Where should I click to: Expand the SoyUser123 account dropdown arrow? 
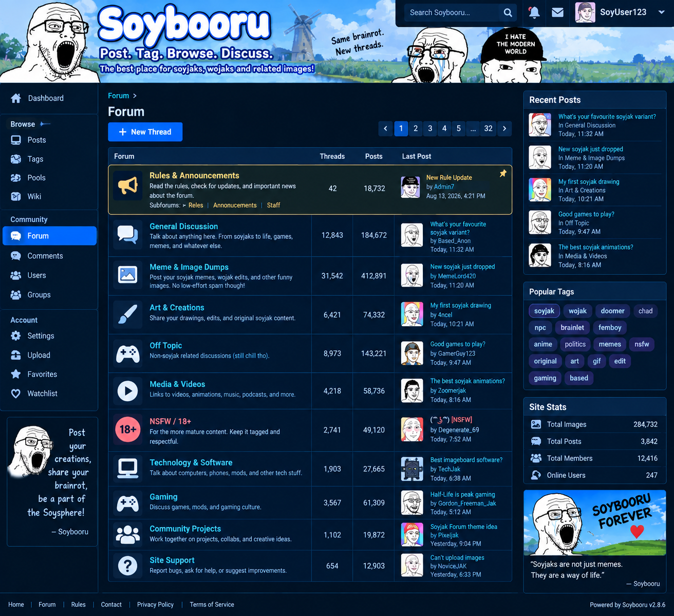[661, 12]
